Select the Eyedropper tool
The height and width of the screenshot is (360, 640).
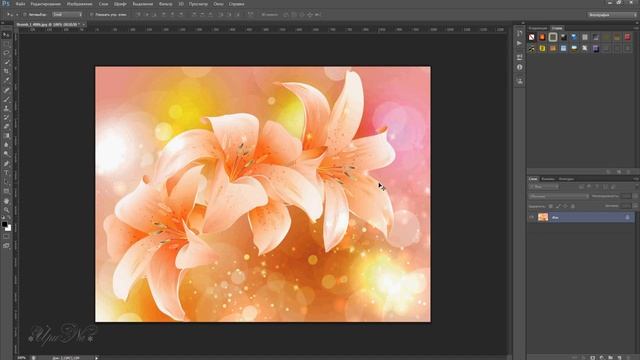click(6, 80)
